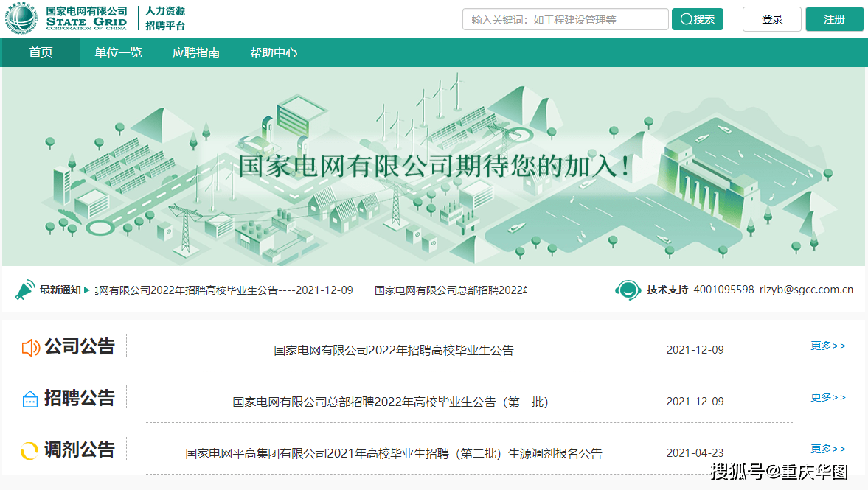The width and height of the screenshot is (868, 490).
Task: Click the briefcase icon next to 招聘公告
Action: [x=30, y=399]
